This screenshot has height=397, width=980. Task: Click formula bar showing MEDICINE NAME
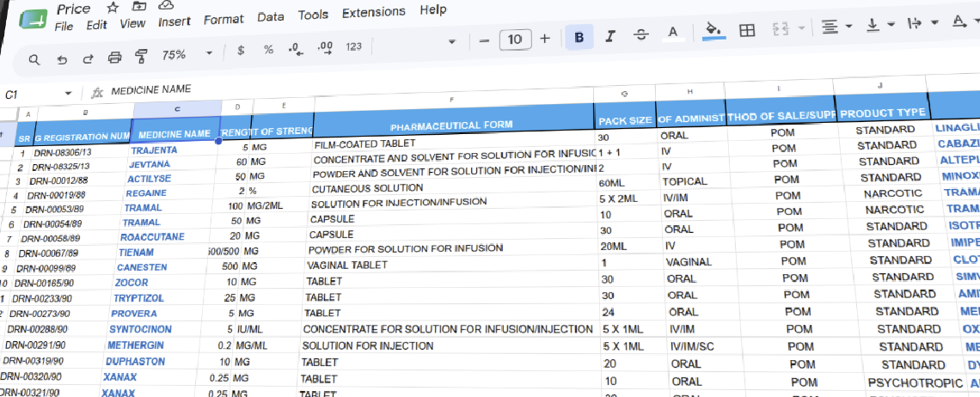tap(150, 89)
